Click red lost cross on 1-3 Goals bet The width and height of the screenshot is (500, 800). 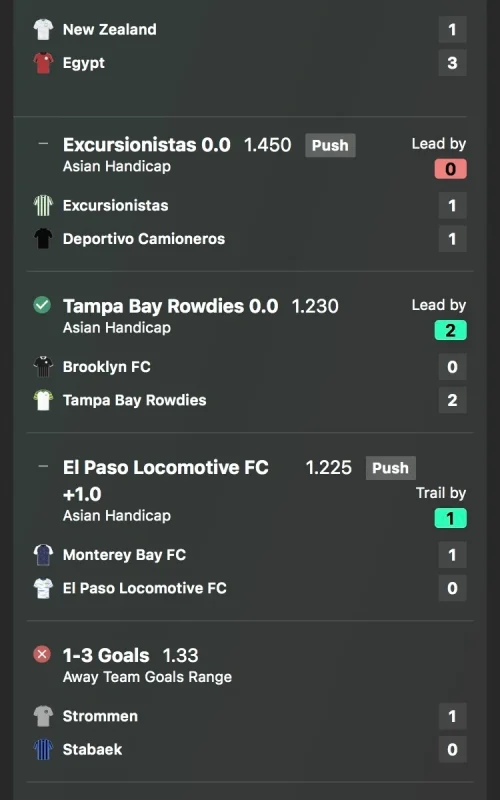tap(42, 654)
